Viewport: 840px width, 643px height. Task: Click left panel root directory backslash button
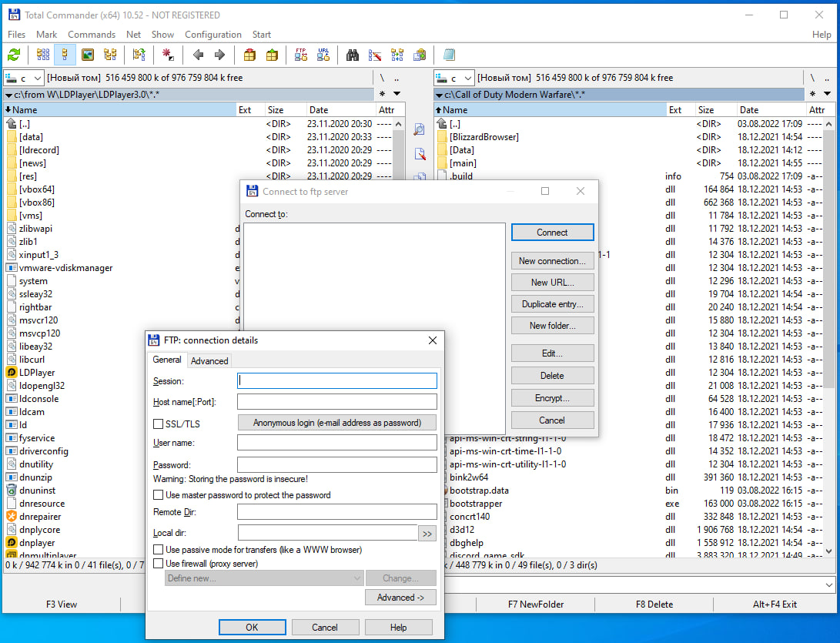[x=382, y=78]
